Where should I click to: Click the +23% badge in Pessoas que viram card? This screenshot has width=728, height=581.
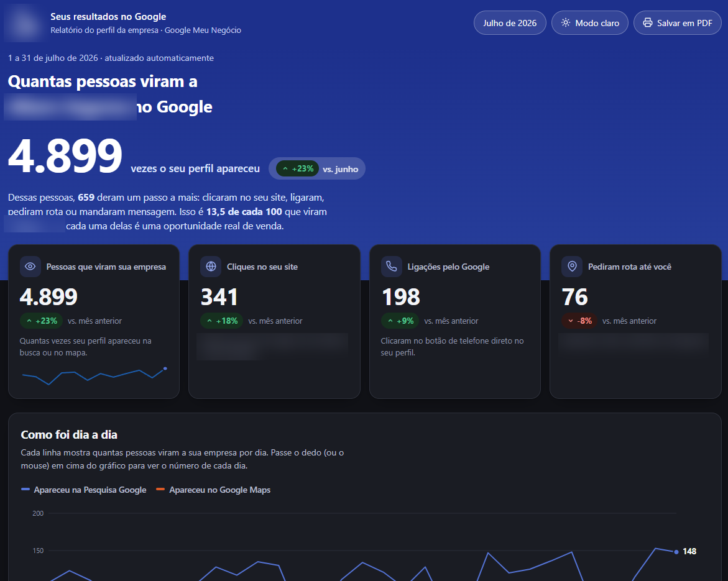(41, 321)
